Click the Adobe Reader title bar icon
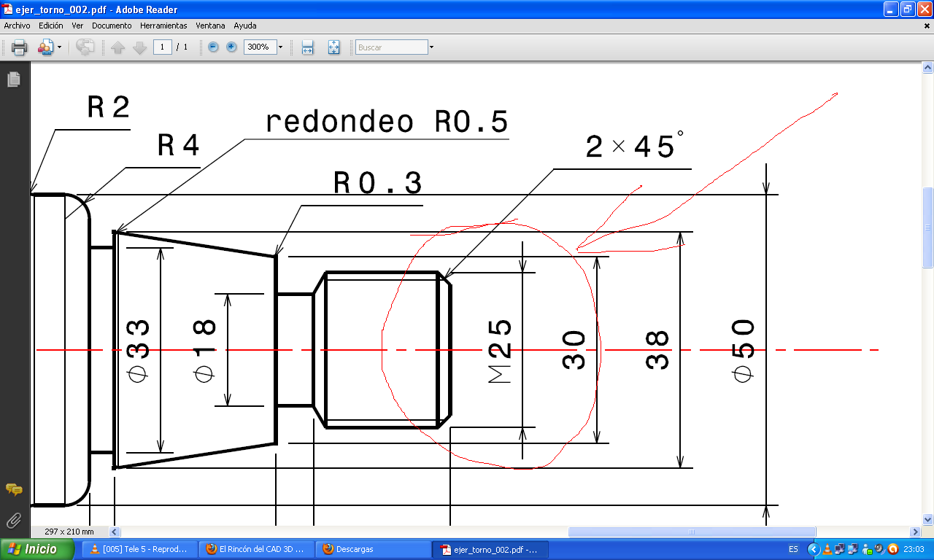934x560 pixels. [x=8, y=9]
